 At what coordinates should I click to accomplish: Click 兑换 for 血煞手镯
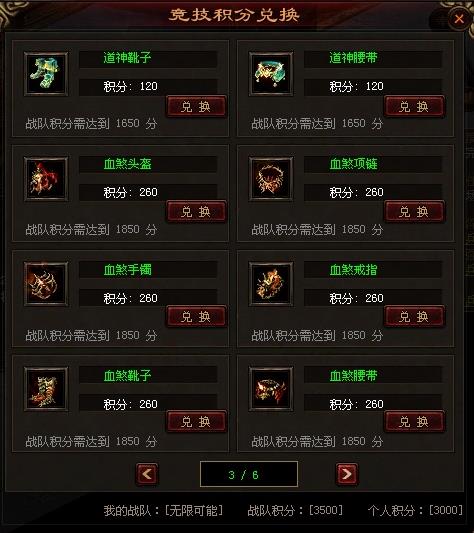(196, 317)
